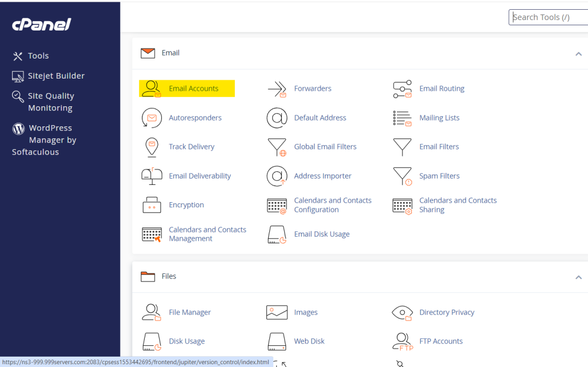
Task: Open the Autoresponders icon
Action: [x=152, y=118]
